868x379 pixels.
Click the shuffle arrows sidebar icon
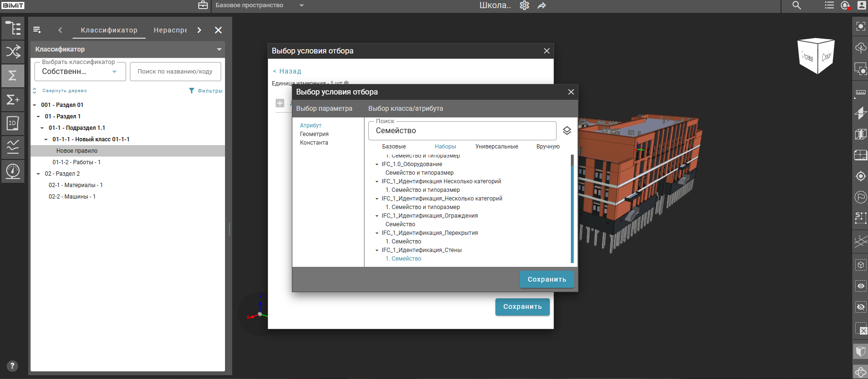point(13,52)
